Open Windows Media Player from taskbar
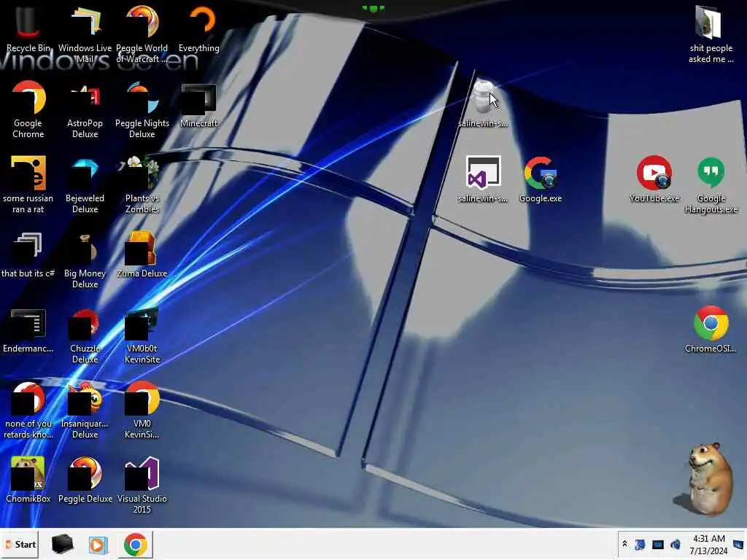This screenshot has width=747, height=560. (x=98, y=544)
